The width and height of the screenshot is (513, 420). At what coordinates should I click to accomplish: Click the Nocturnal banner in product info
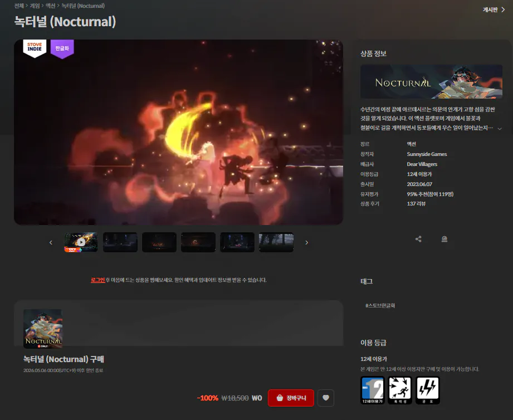431,81
